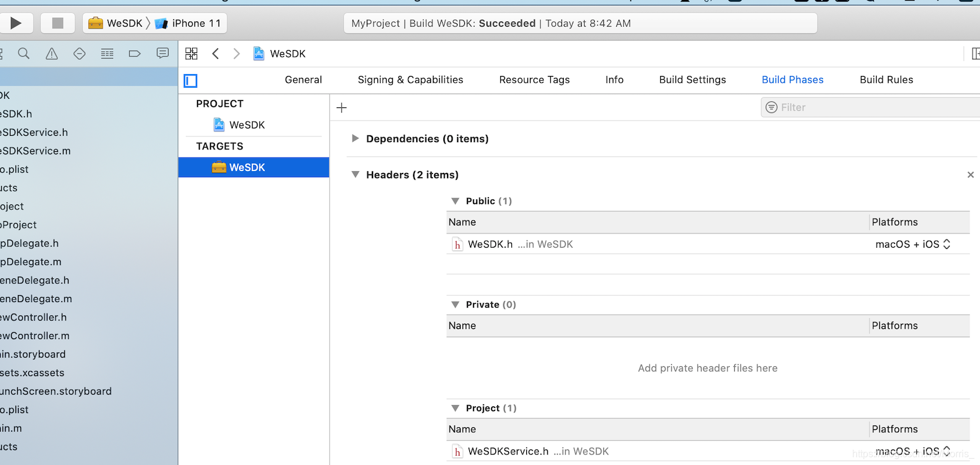Open unchScreen.storyboard in file navigator
980x465 pixels.
tap(56, 392)
